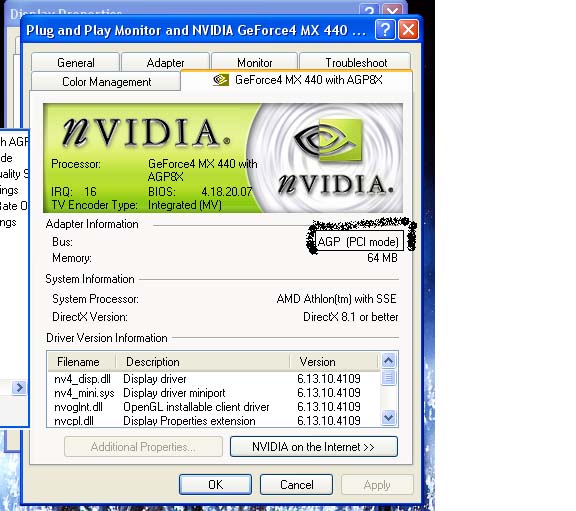Close the NVIDIA properties dialog

408,29
